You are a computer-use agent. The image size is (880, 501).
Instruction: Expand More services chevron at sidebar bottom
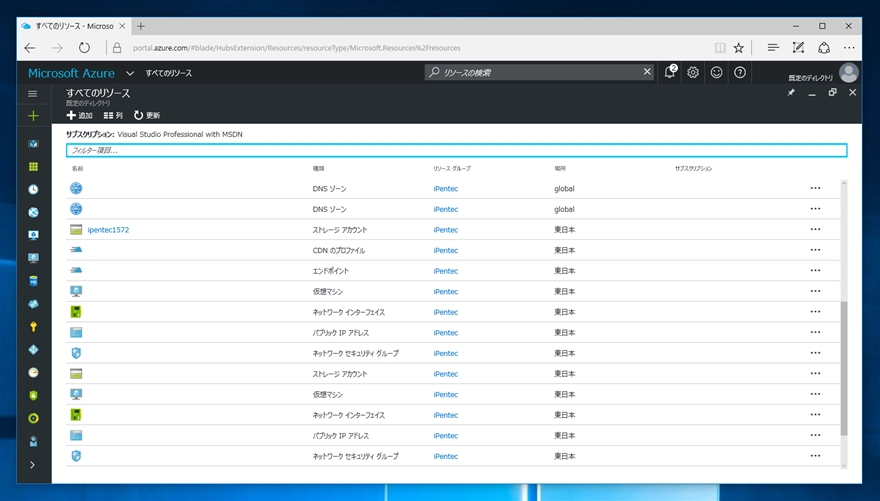click(x=33, y=465)
